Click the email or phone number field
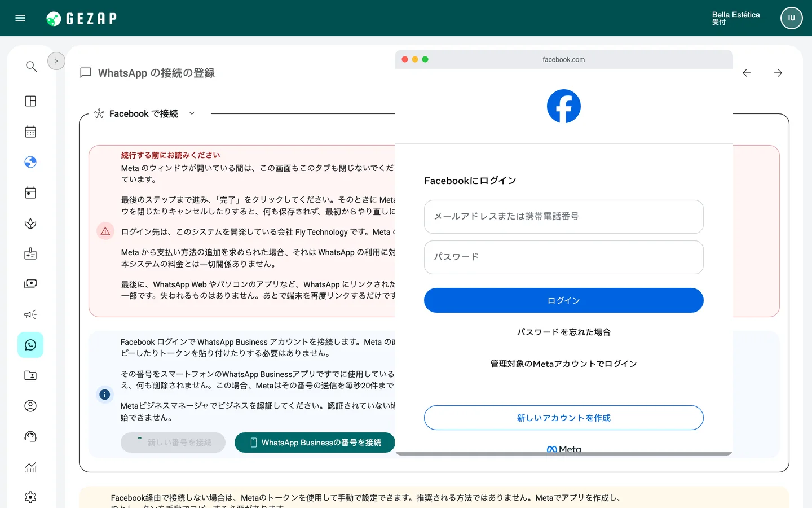812x508 pixels. (564, 217)
